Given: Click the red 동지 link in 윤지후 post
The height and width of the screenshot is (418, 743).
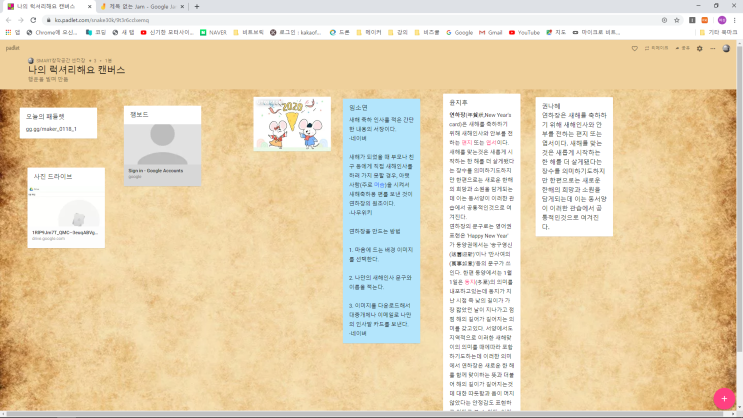Looking at the screenshot, I should 470,282.
